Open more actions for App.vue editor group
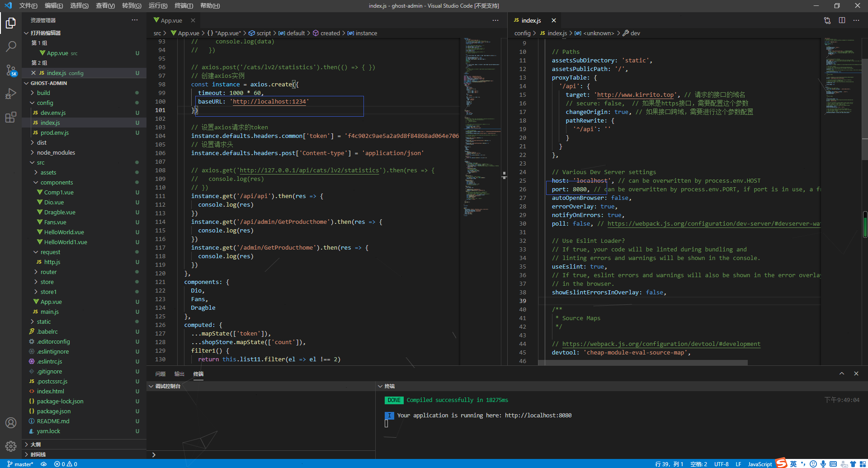 (495, 20)
